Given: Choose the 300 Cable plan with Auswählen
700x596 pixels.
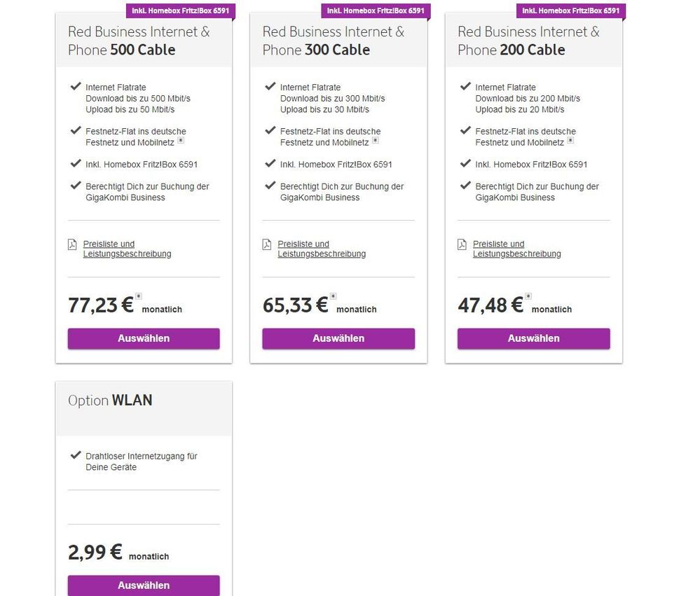Looking at the screenshot, I should 338,338.
